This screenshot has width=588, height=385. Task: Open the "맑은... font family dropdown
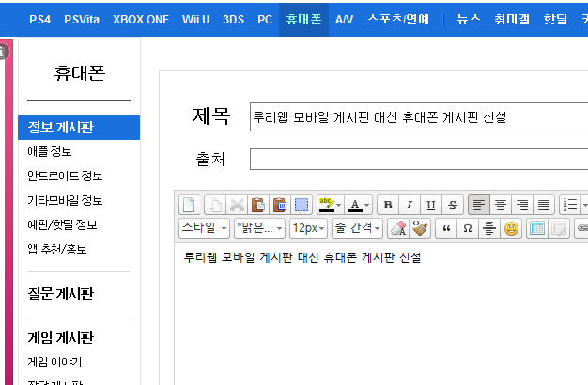click(259, 228)
